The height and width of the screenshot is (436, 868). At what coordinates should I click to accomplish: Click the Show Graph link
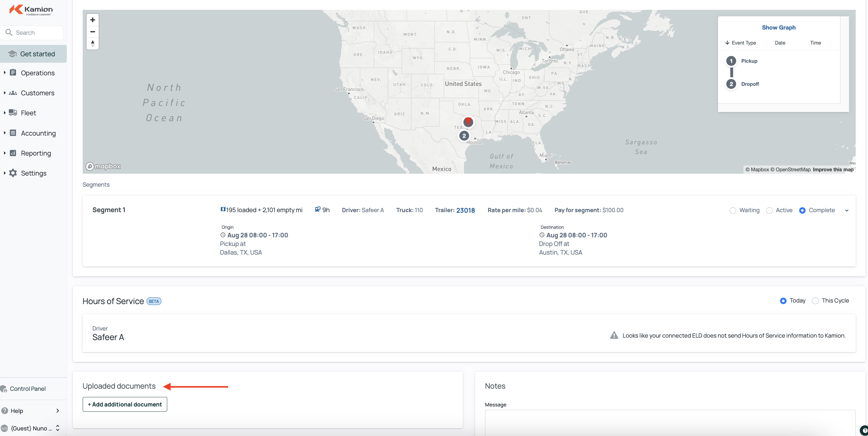(778, 28)
